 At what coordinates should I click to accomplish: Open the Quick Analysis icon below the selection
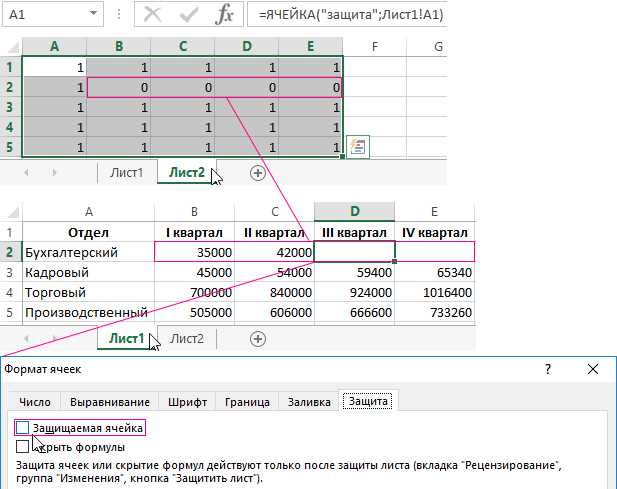[x=358, y=147]
